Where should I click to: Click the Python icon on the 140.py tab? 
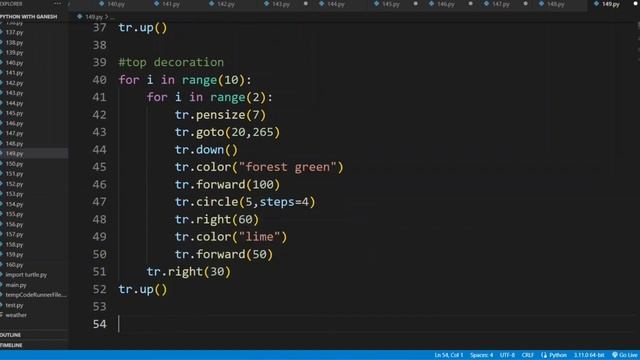pos(102,4)
